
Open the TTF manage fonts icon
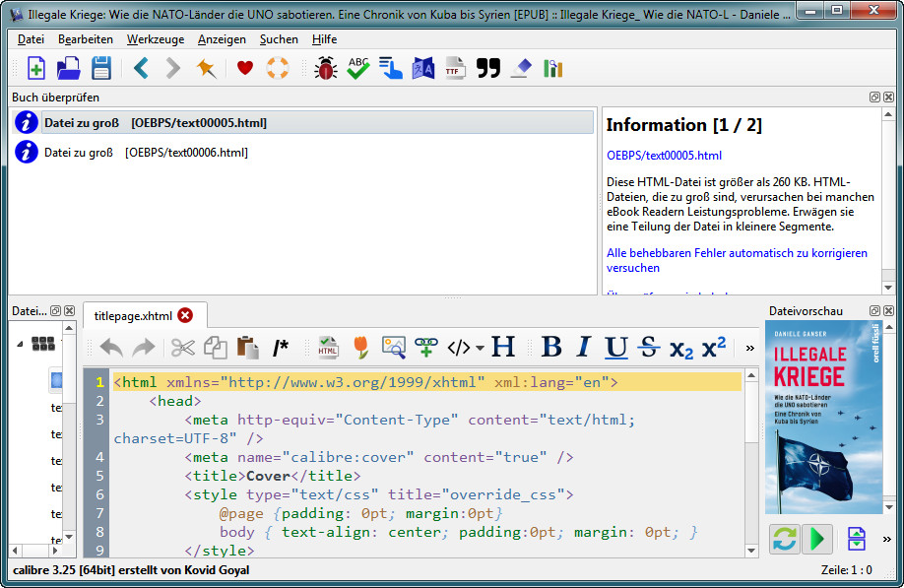pyautogui.click(x=454, y=68)
